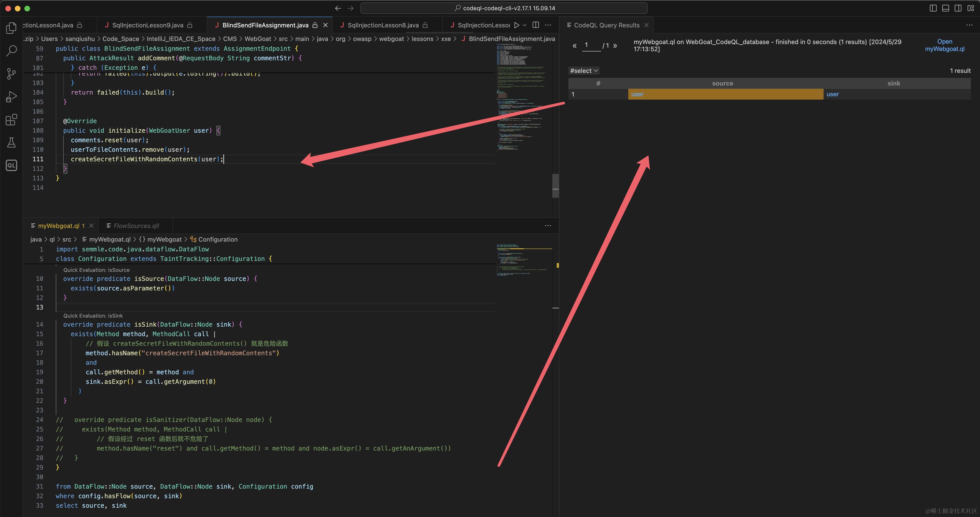
Task: Click the Java editor vertical scrollbar thumb
Action: [x=555, y=185]
